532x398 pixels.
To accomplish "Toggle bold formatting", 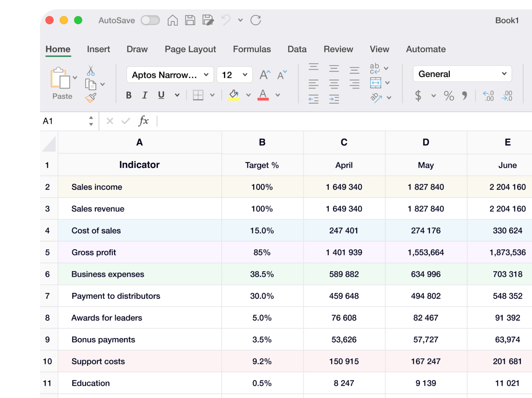I will point(129,95).
